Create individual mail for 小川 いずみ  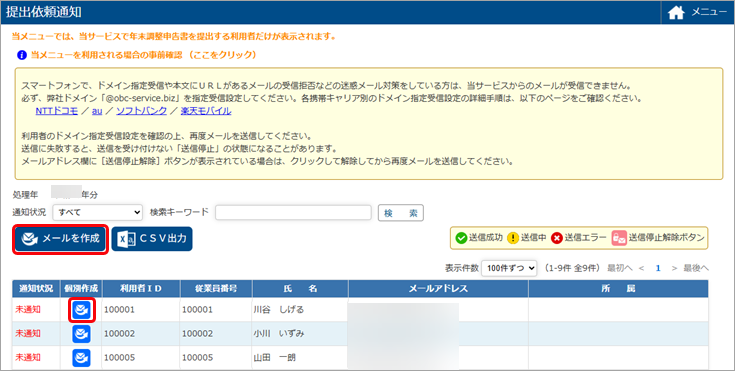click(81, 334)
